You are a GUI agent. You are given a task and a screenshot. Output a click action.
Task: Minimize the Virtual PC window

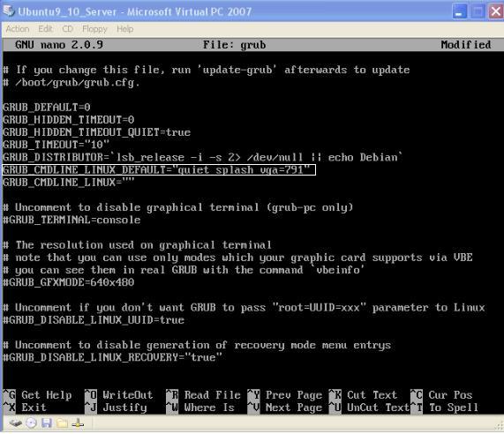pos(460,11)
